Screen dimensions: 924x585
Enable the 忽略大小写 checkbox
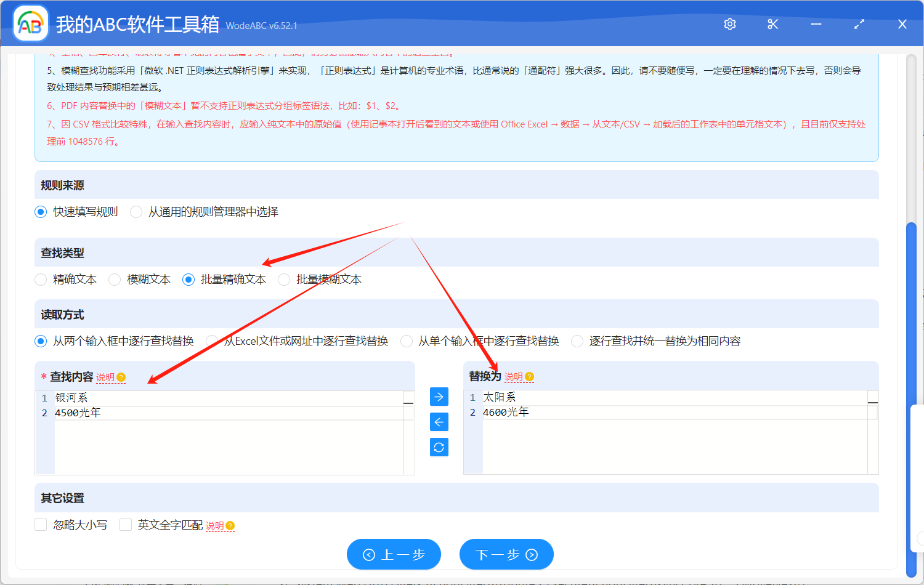(41, 525)
